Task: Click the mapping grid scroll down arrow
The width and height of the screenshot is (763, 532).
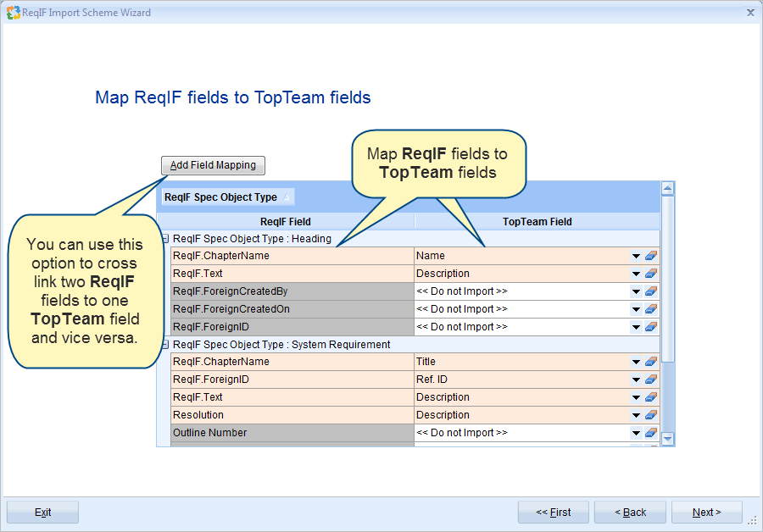Action: tap(668, 439)
